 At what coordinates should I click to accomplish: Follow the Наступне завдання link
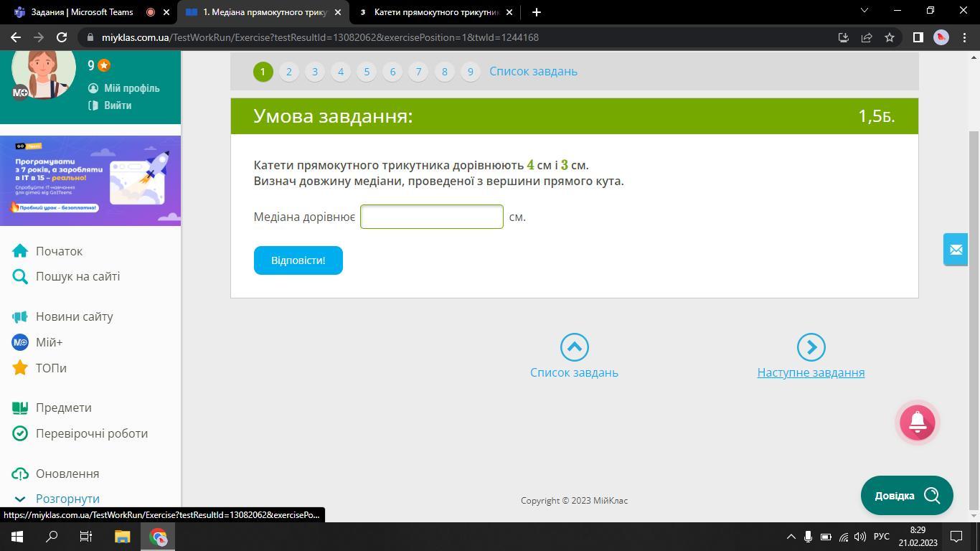811,372
